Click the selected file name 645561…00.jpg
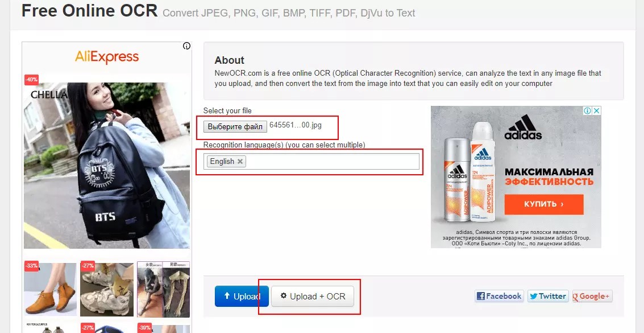Image resolution: width=644 pixels, height=333 pixels. (x=296, y=125)
